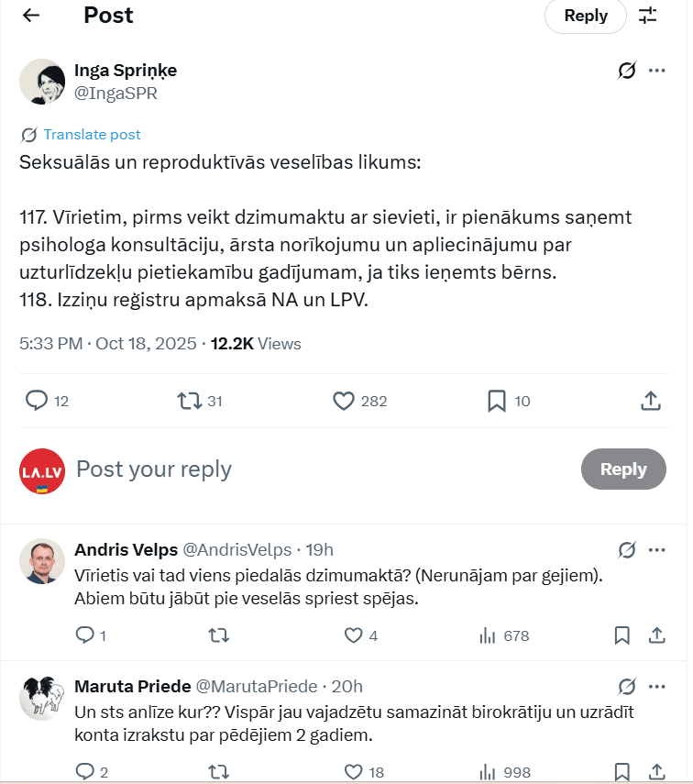
Task: View analytics on Andris Velps reply (678)
Action: (x=488, y=635)
